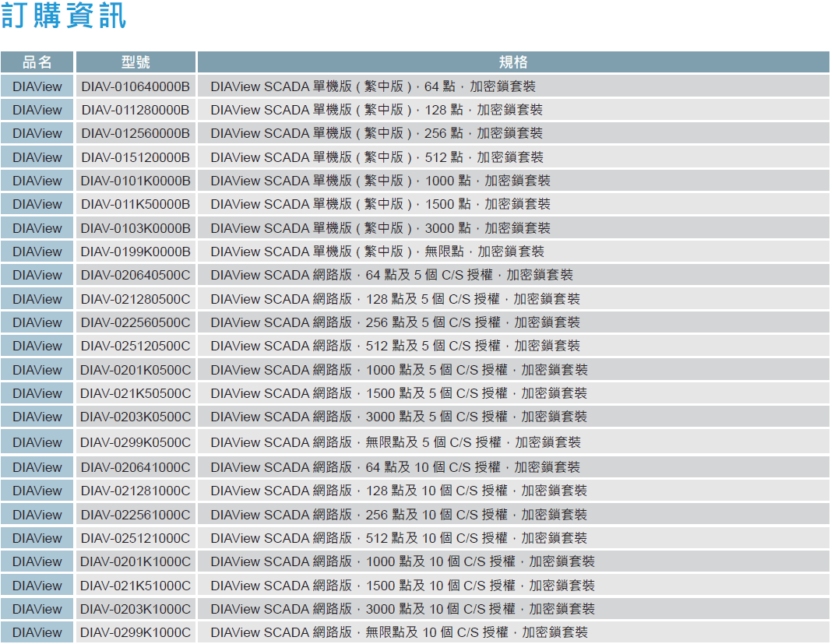The image size is (831, 644).
Task: Click model DIAV-020640500C
Action: (136, 275)
